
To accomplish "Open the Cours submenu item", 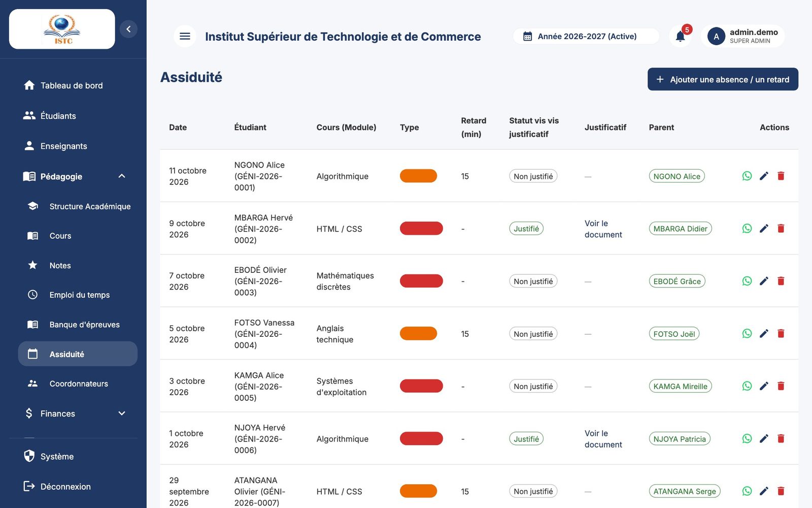I will click(x=78, y=236).
